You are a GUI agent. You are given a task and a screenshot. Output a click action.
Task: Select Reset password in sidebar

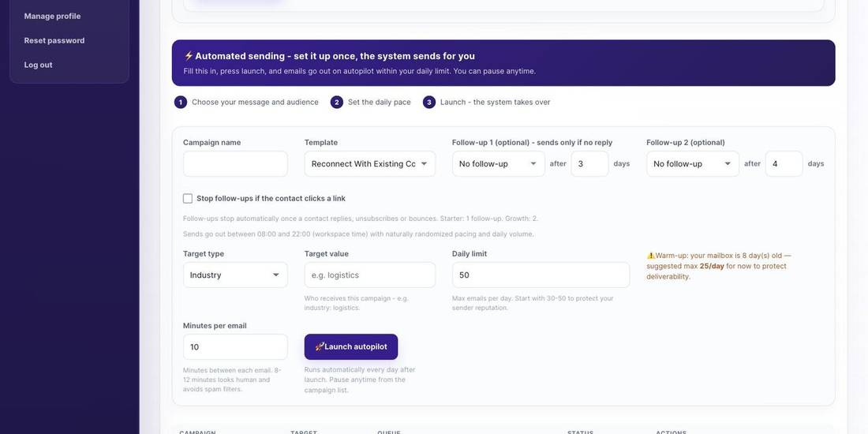[54, 40]
